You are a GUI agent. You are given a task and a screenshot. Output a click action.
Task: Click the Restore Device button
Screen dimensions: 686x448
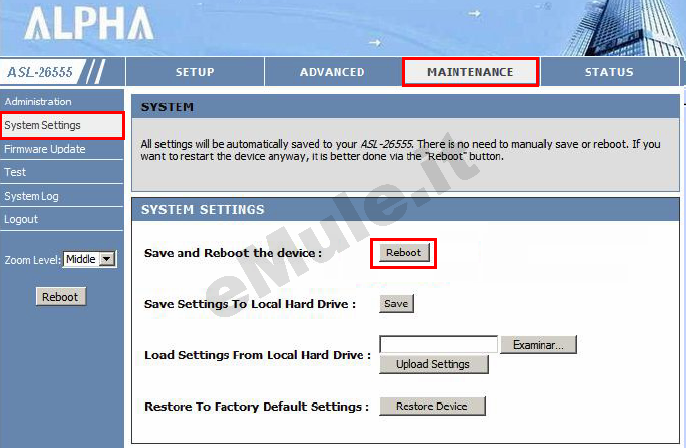(432, 406)
